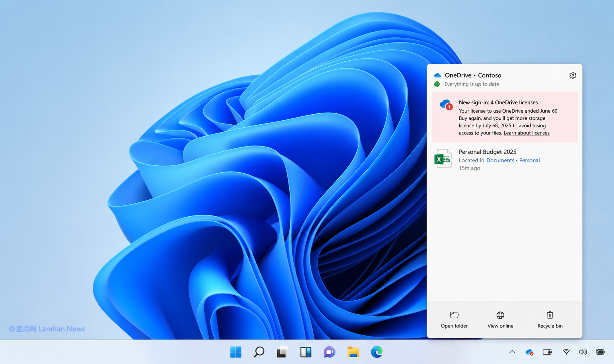Click the 15m ago timestamp
Viewport: 614px width, 364px height.
pyautogui.click(x=470, y=168)
